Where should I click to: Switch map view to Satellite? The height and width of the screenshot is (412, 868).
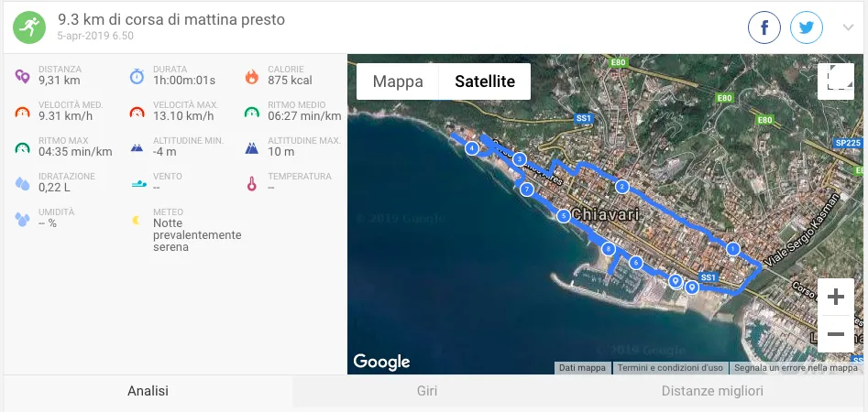pos(485,81)
